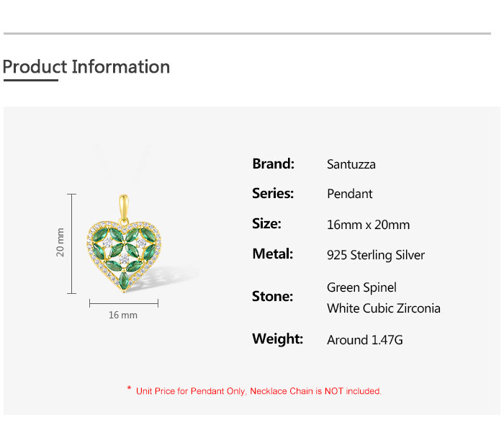Click the Around 1.47G weight value
The width and height of the screenshot is (504, 443).
(x=363, y=340)
